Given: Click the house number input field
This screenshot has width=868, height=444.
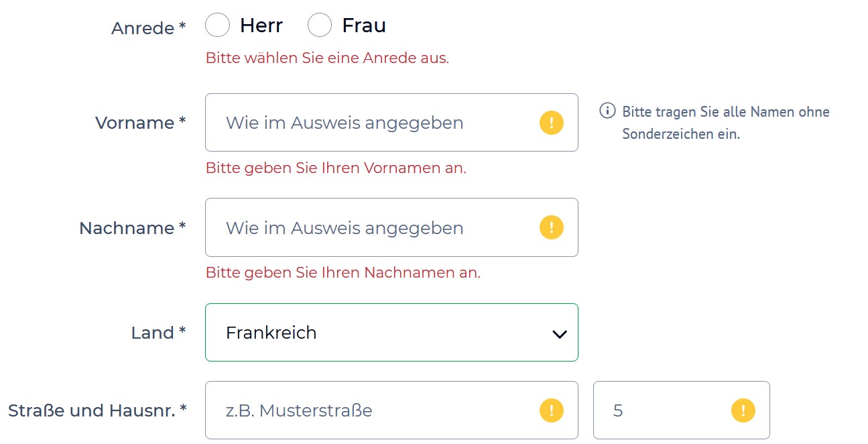Looking at the screenshot, I should 664,410.
